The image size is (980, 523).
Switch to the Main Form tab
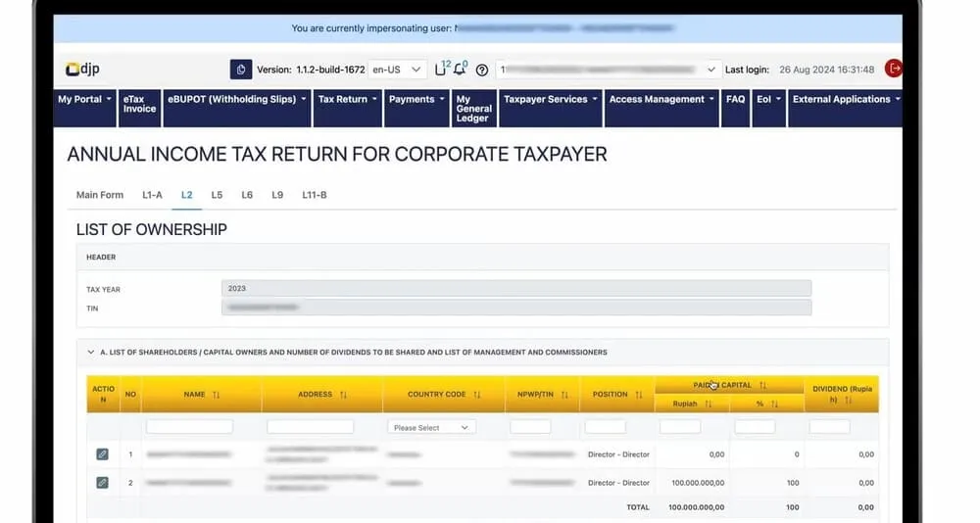[x=100, y=195]
